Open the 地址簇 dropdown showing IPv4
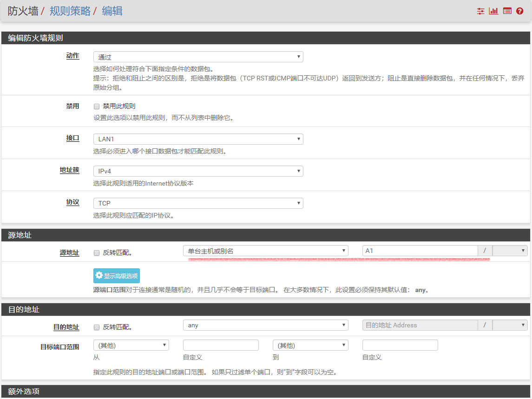Image resolution: width=532 pixels, height=399 pixels. coord(198,171)
